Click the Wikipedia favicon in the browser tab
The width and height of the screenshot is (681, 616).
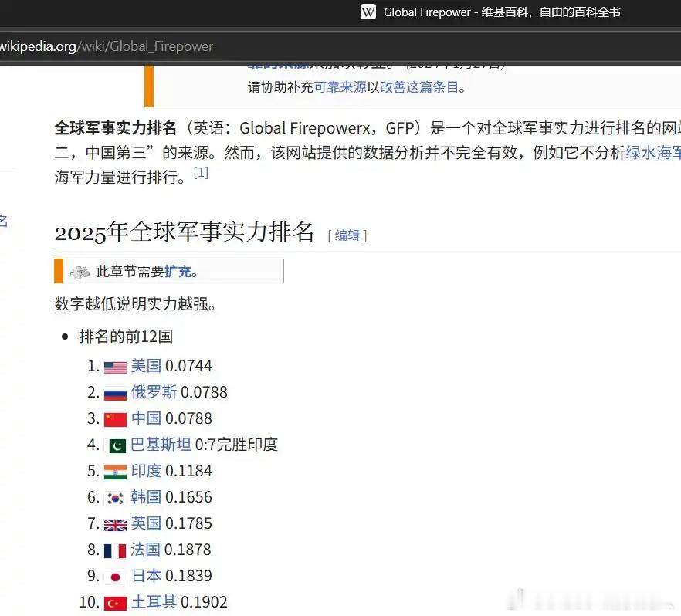(368, 12)
